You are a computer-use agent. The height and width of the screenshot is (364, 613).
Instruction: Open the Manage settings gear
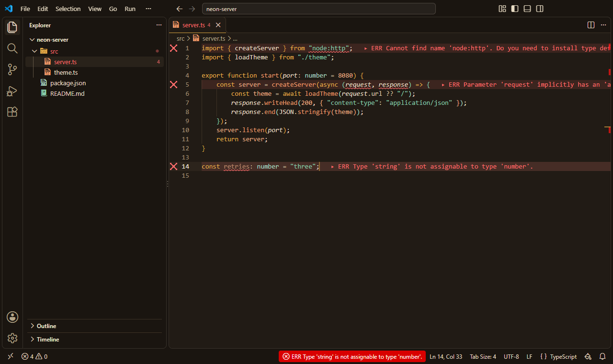tap(12, 338)
